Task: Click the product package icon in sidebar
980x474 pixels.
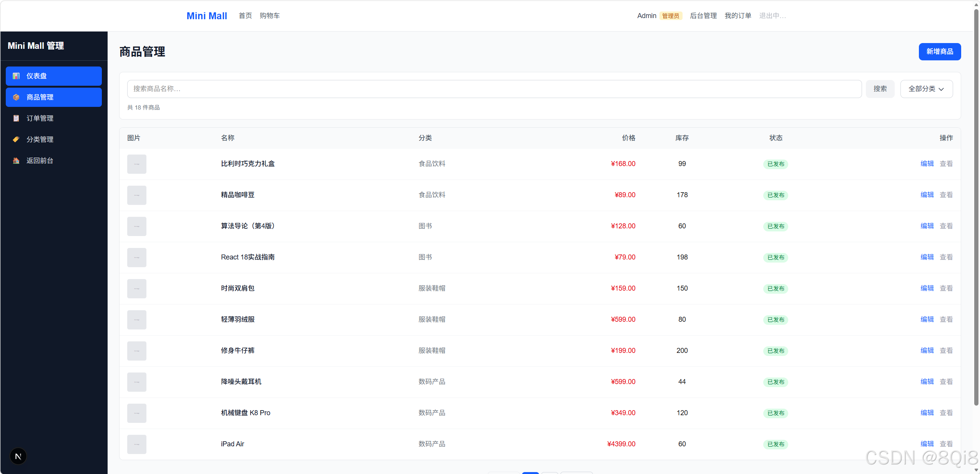Action: pos(16,97)
